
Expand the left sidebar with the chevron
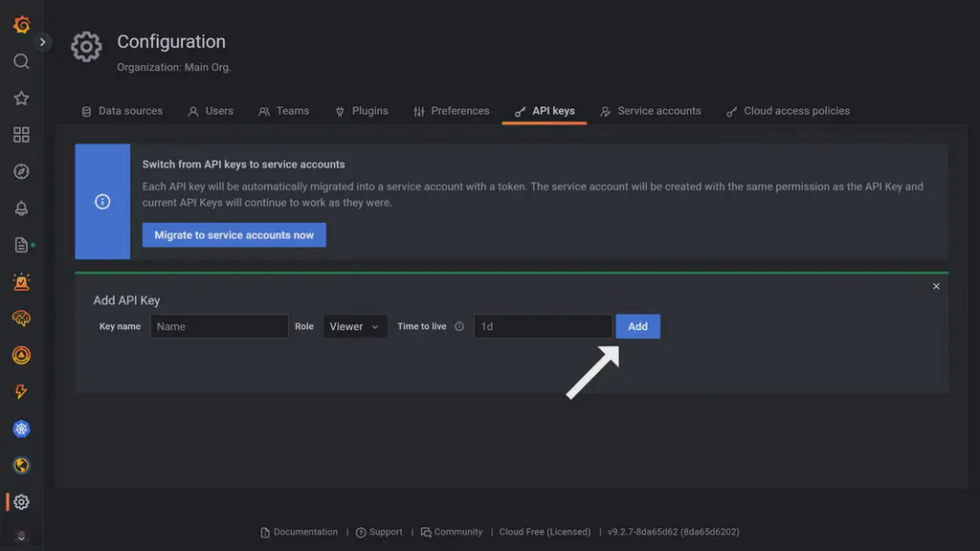point(42,42)
